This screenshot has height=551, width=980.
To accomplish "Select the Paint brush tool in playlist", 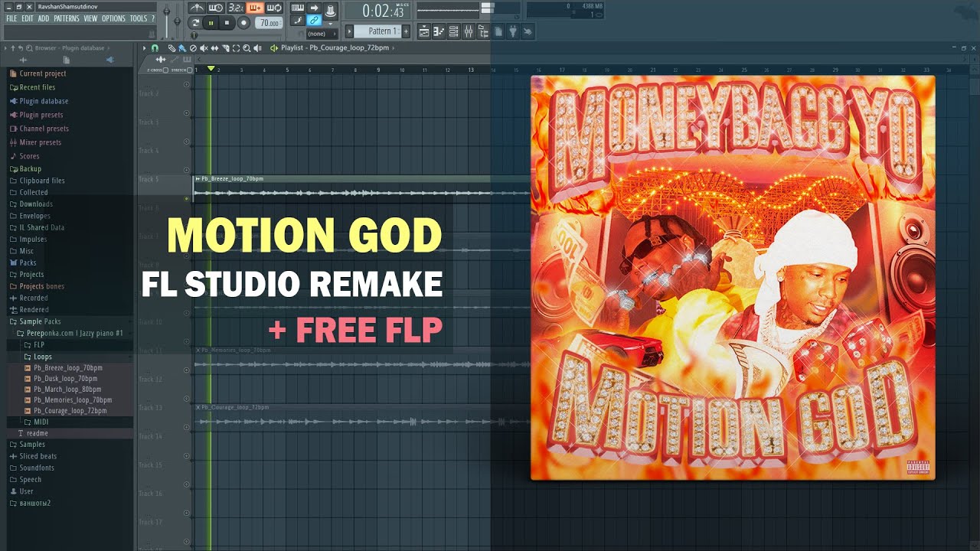I will [182, 48].
